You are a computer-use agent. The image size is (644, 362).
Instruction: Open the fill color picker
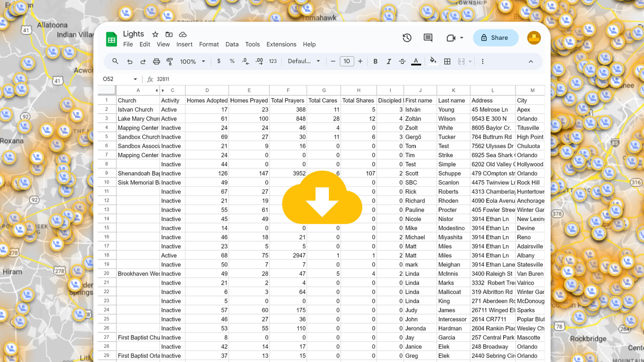pyautogui.click(x=433, y=61)
